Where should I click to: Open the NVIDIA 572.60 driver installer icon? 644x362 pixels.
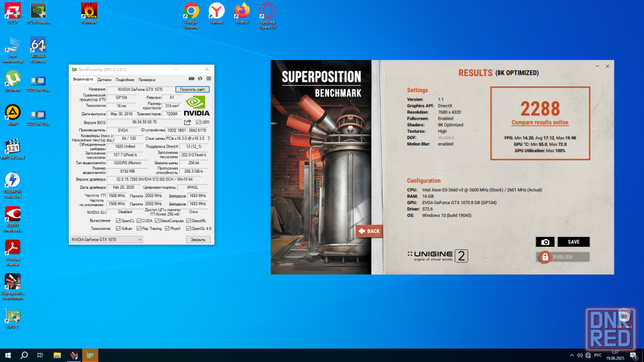[x=38, y=13]
